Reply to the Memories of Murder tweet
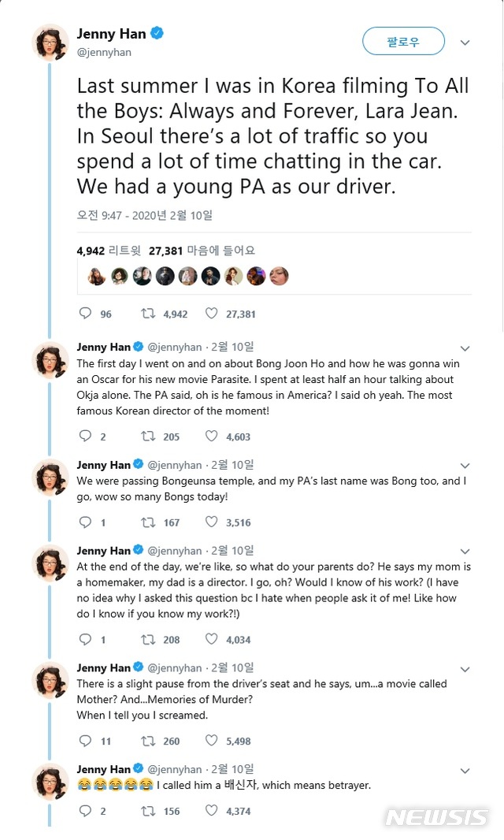504x840 pixels. tap(86, 741)
